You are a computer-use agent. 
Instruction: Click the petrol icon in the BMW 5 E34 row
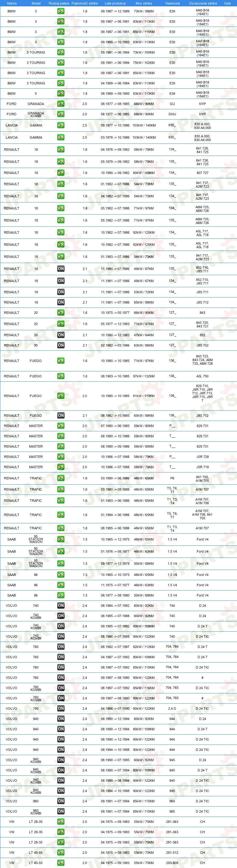tap(61, 93)
